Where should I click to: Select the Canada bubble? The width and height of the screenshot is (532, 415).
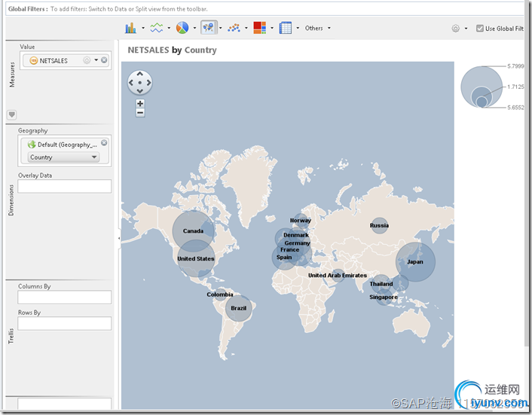[x=194, y=231]
